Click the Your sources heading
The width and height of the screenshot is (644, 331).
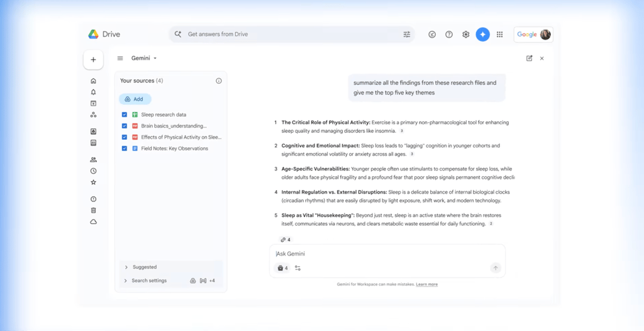pyautogui.click(x=142, y=81)
